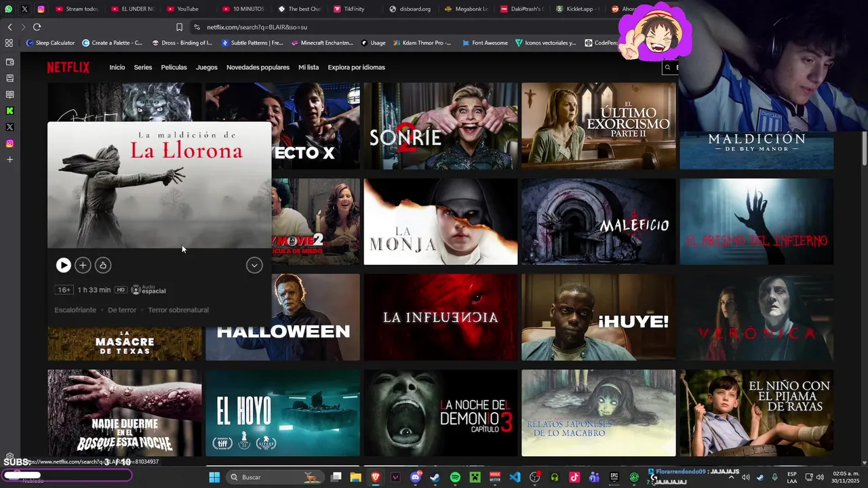Viewport: 868px width, 488px height.
Task: Add La Llorona to my list
Action: click(83, 266)
